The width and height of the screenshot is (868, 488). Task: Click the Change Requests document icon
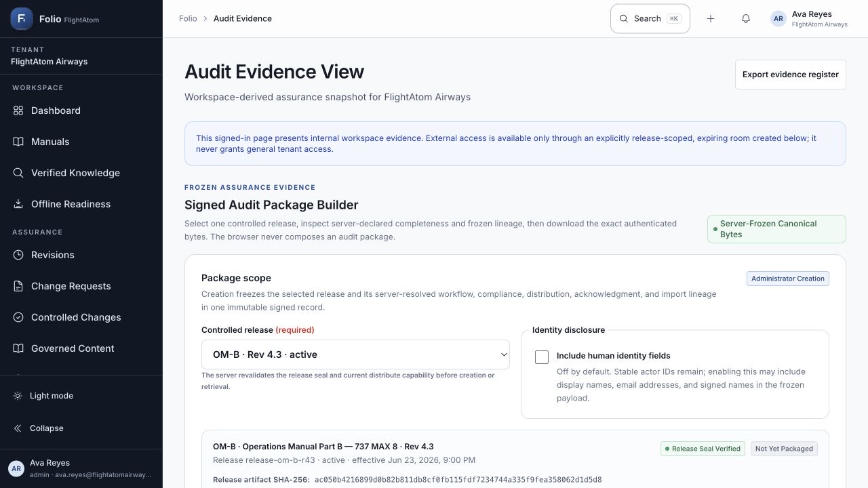click(x=18, y=286)
